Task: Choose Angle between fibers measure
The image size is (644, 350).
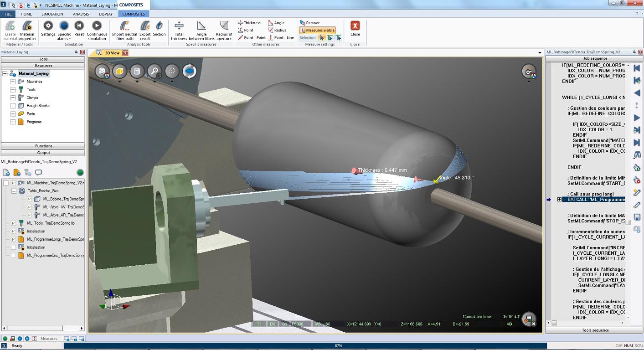Action: click(201, 31)
